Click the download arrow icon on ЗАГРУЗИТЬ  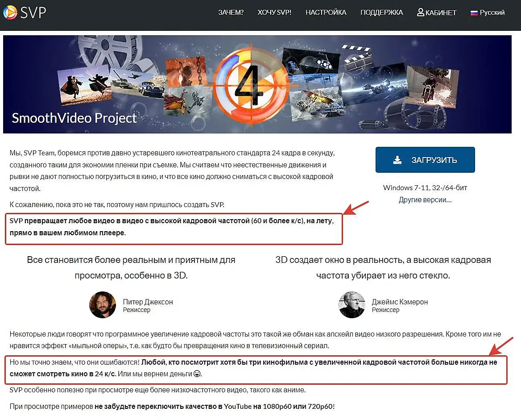397,160
